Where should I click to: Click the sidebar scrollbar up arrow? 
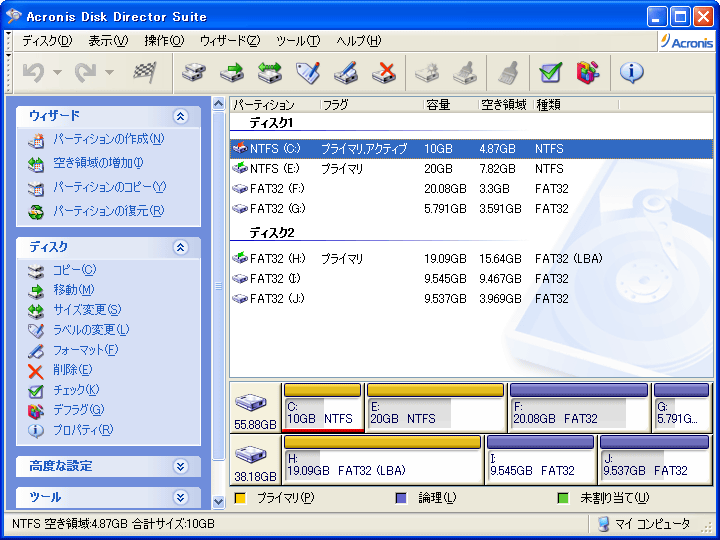(219, 103)
